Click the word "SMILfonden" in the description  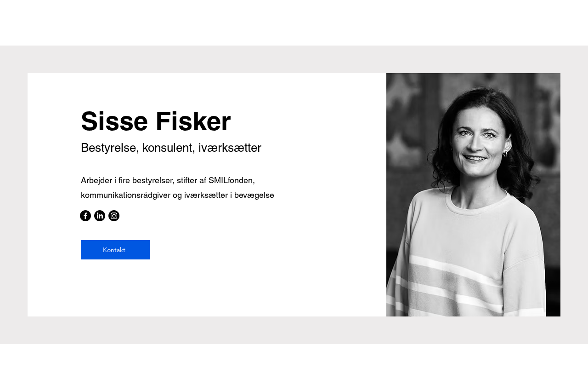coord(232,180)
